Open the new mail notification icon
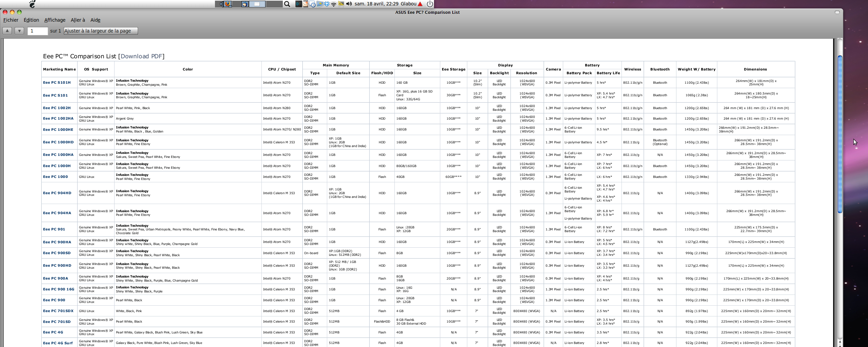This screenshot has height=347, width=868. [x=305, y=4]
